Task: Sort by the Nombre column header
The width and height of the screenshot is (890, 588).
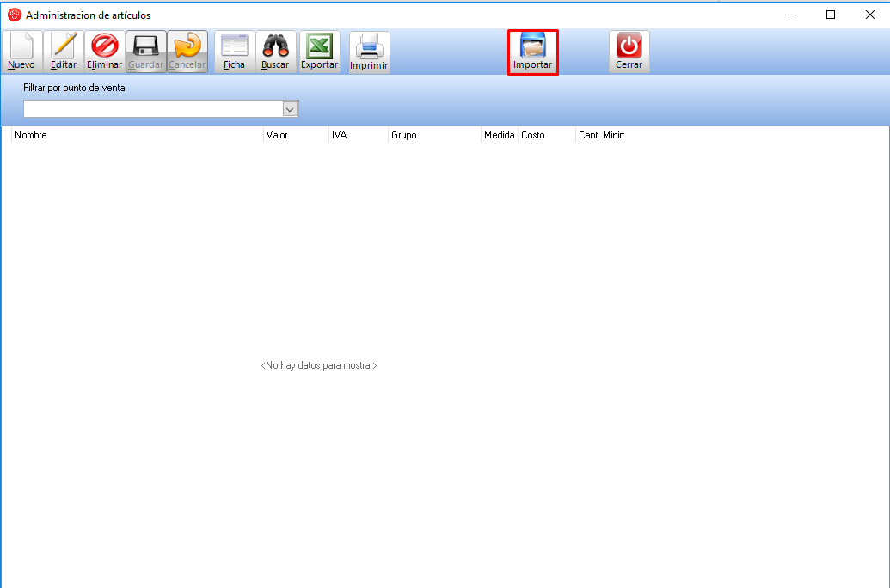Action: [x=138, y=135]
